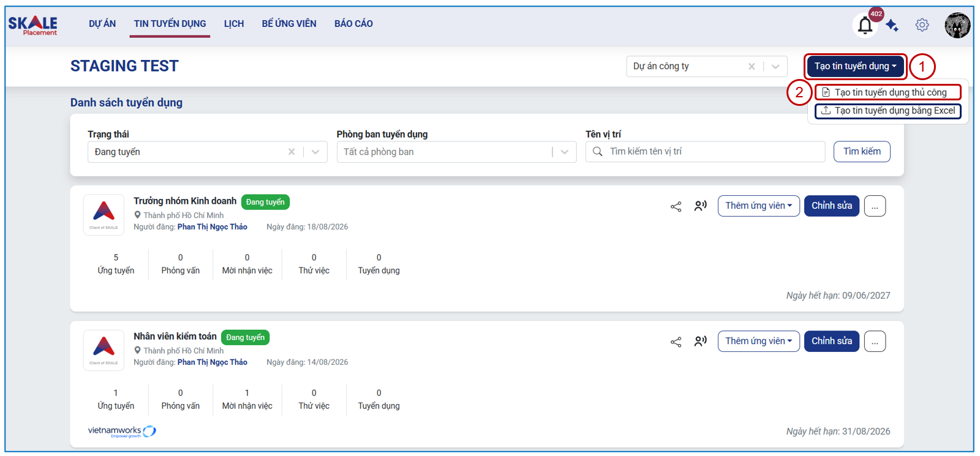Click the Tìm kiếm button
980x456 pixels.
coord(862,151)
